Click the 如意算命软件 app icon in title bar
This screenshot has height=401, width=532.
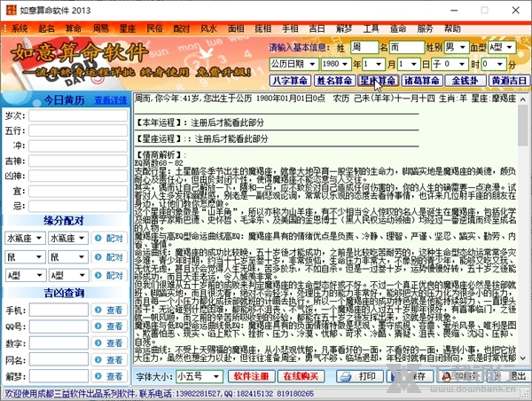pos(11,10)
